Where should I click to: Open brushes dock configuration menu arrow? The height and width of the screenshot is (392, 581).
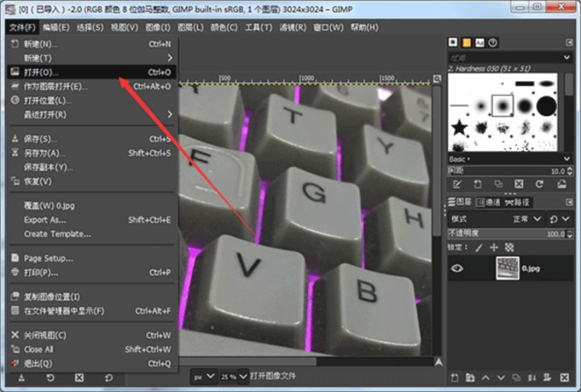(569, 43)
